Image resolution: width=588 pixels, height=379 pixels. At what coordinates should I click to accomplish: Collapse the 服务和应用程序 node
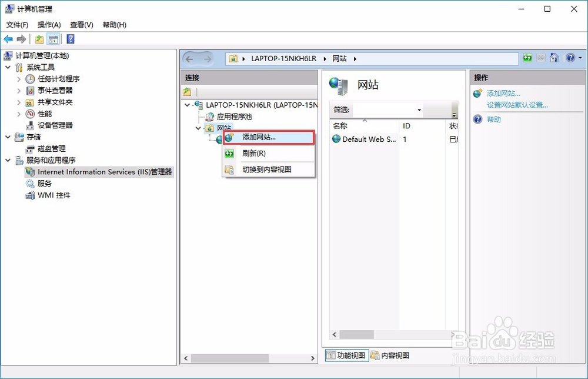point(8,160)
